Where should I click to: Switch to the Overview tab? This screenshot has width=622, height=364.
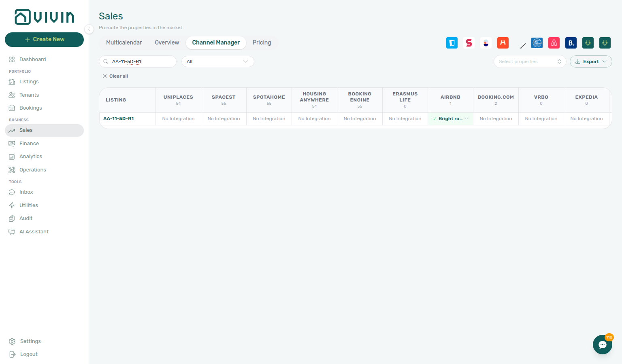point(167,42)
